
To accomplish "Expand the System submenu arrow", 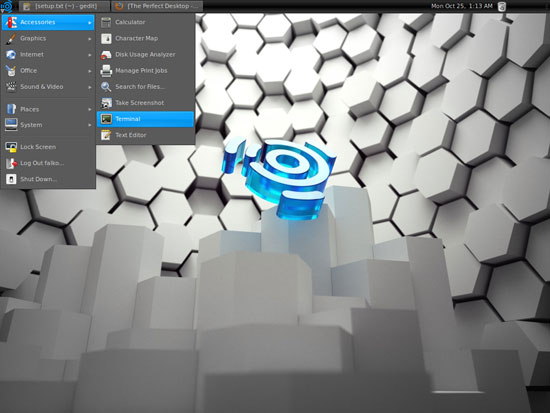I will pyautogui.click(x=90, y=125).
